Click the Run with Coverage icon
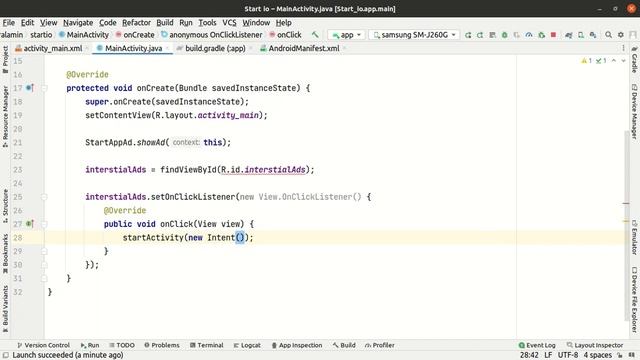The image size is (640, 360). point(517,35)
